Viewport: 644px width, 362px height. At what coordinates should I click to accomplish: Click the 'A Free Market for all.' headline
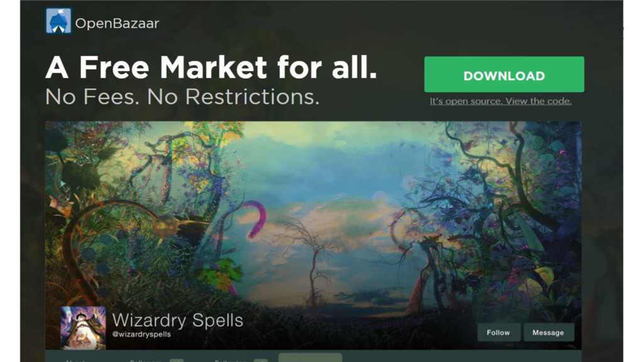click(x=211, y=67)
